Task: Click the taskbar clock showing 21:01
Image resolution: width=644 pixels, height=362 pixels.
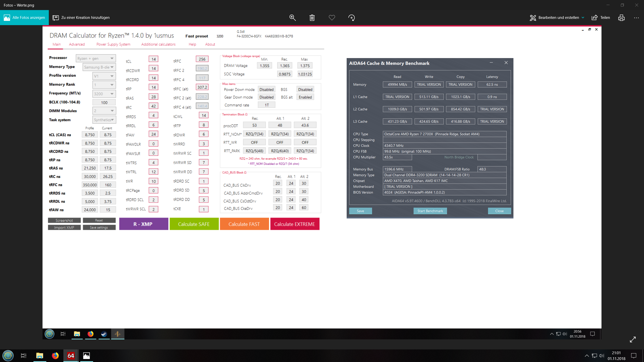Action: pos(616,355)
